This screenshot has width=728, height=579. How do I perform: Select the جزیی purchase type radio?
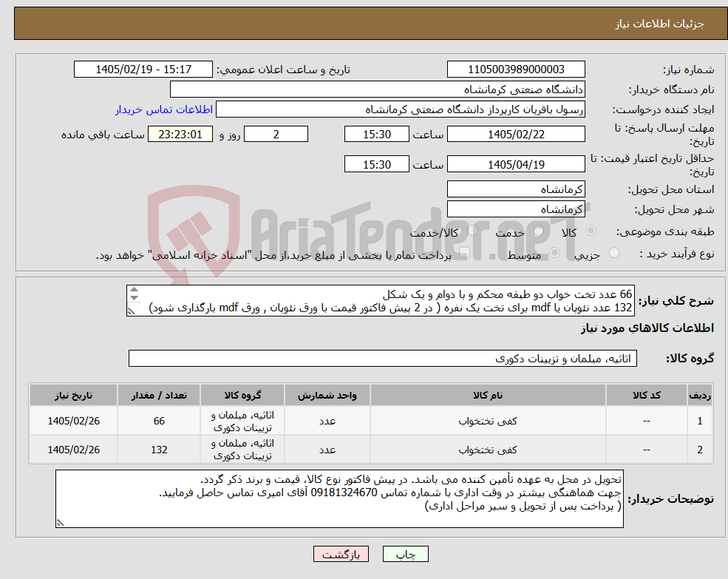coord(614,253)
